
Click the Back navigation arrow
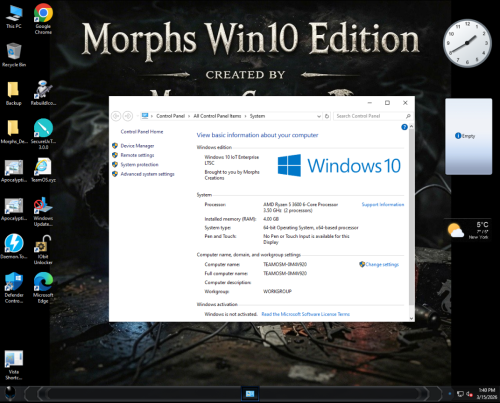click(x=116, y=116)
